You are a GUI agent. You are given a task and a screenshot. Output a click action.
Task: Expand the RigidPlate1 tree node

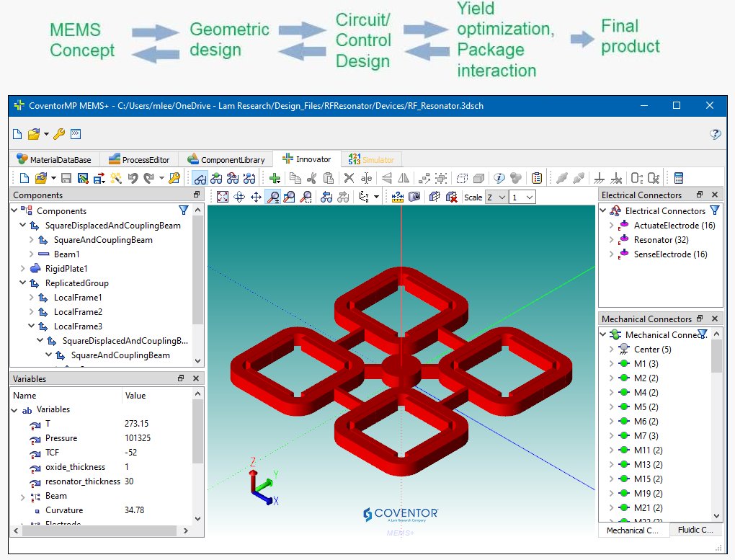coord(22,269)
